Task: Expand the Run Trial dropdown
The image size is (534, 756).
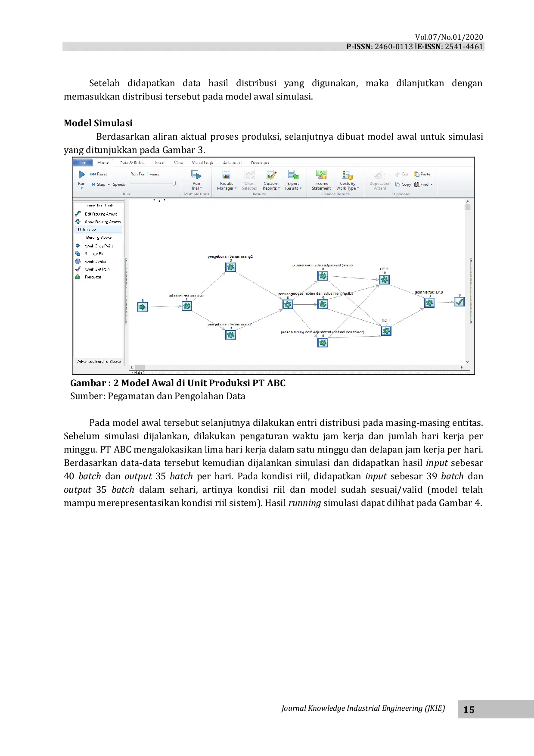Action: pos(196,185)
